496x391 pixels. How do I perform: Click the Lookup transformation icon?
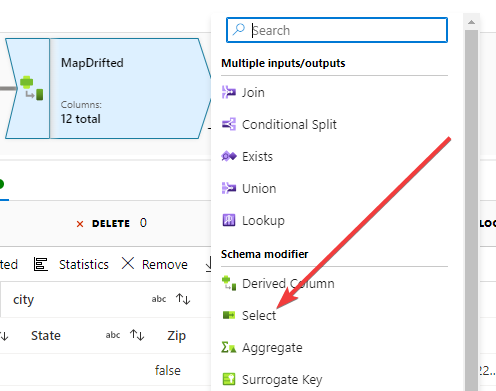229,220
